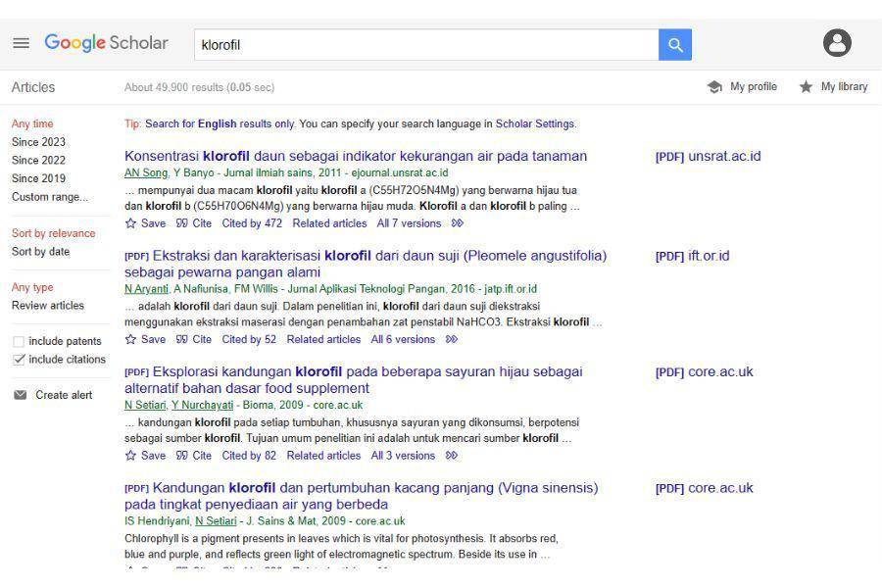Image resolution: width=882 pixels, height=588 pixels.
Task: Click 'About 49,900 results (0.05 sec)' text
Action: [x=199, y=87]
